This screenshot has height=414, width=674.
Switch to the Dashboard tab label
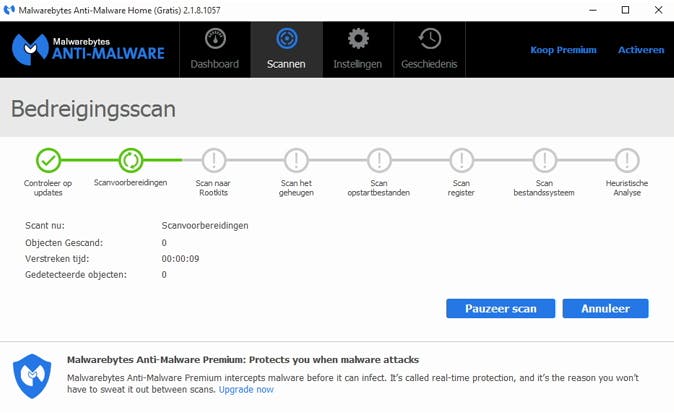coord(214,64)
